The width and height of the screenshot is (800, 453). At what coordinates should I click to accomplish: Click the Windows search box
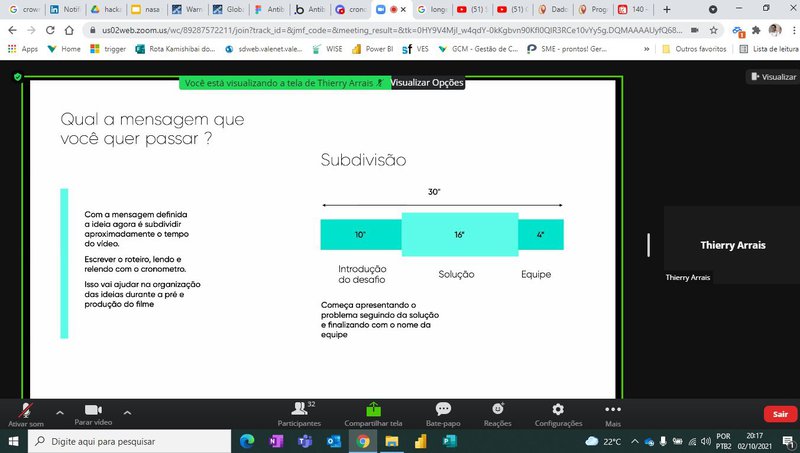130,441
